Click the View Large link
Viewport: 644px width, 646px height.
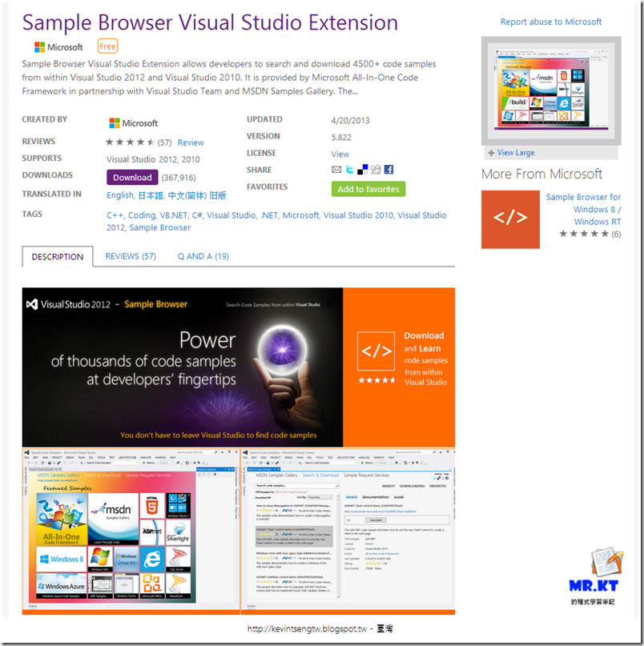coord(516,152)
